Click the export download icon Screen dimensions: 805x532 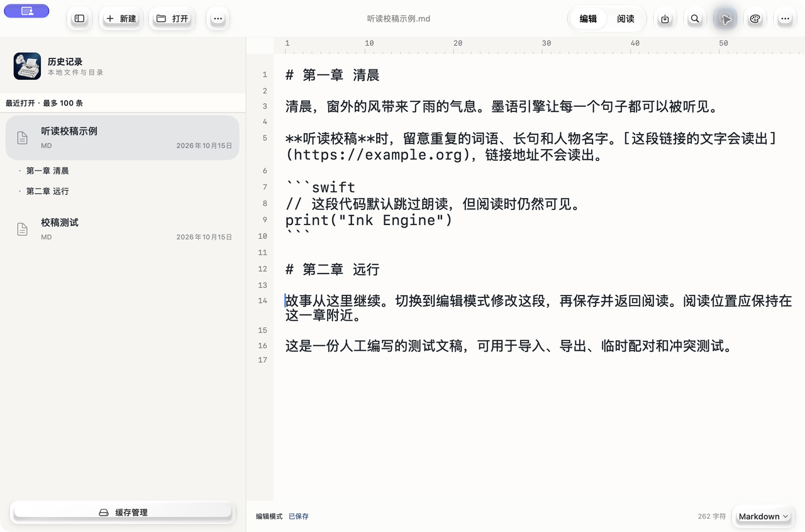point(665,19)
